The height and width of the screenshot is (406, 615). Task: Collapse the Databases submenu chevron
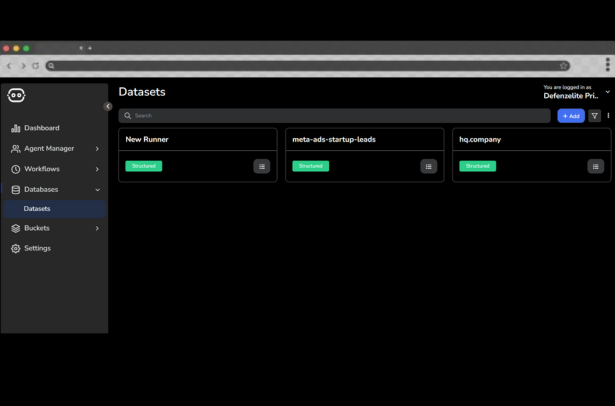point(97,190)
